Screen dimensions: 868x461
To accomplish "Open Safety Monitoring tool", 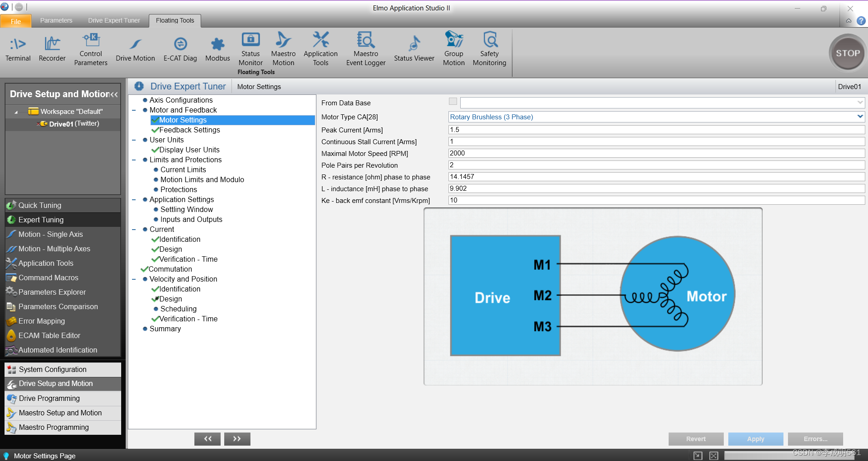I will pos(490,49).
